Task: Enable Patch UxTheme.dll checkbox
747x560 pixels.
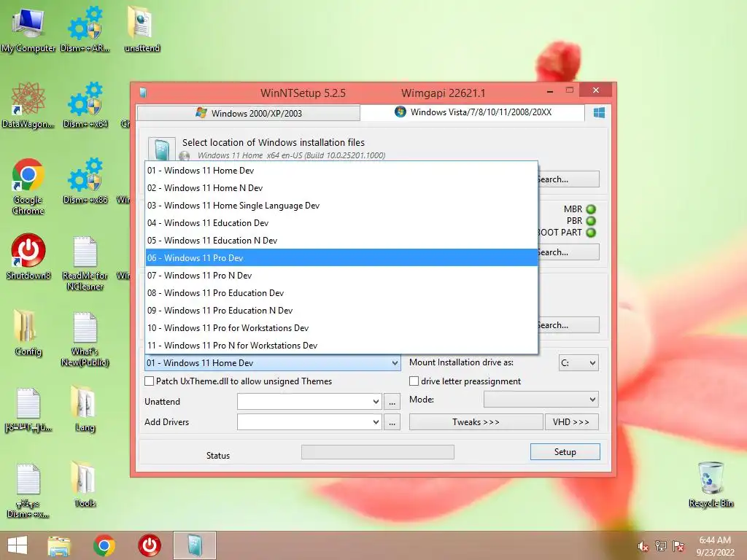Action: click(149, 381)
